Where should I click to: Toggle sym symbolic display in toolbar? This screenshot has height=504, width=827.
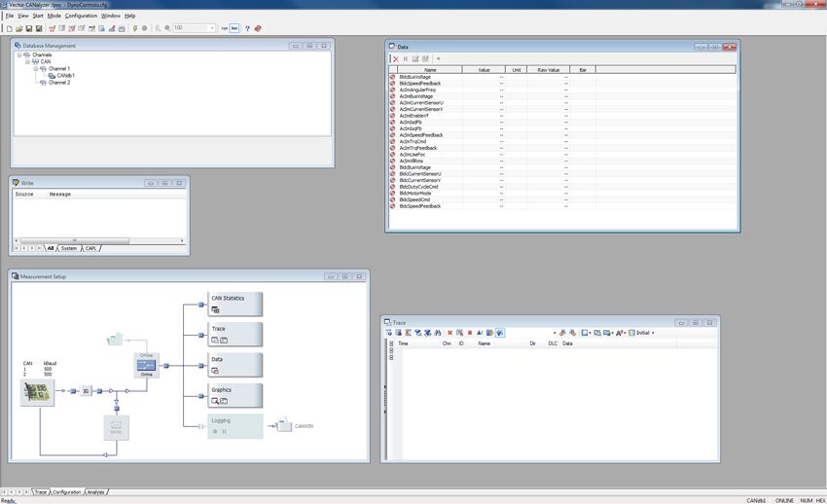[224, 28]
